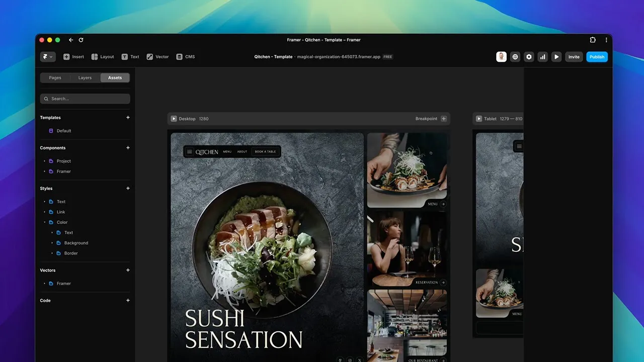Screen dimensions: 644x362
Task: Open the Layout tool
Action: click(x=103, y=57)
